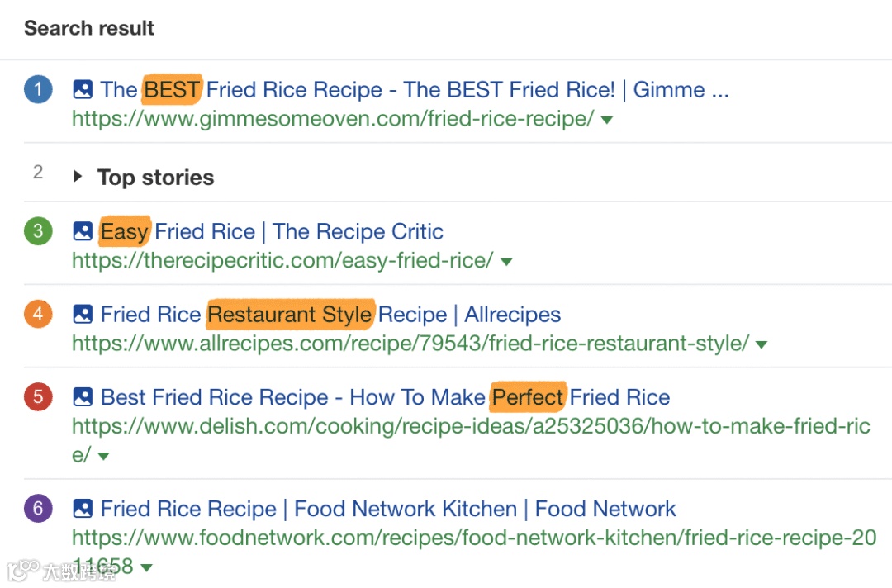Open dropdown arrow after therecipecritic URL
Screen dimensions: 892x588
point(506,262)
